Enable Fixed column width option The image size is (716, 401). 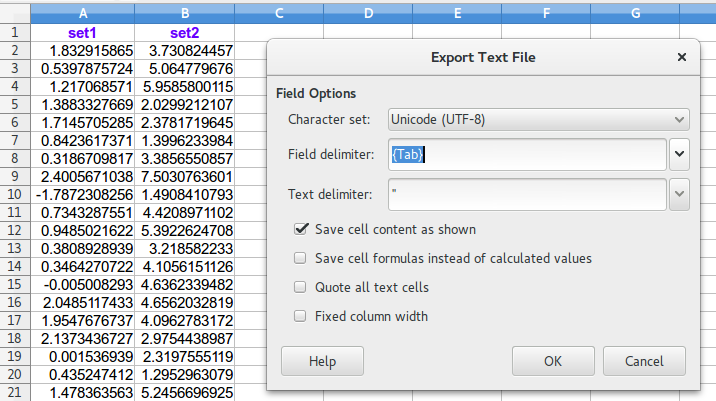point(300,316)
